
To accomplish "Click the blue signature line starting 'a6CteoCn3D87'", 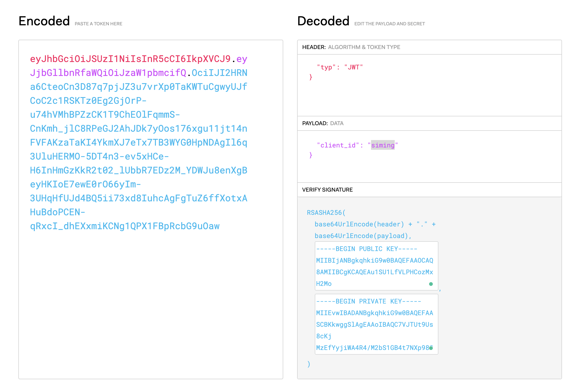I will tap(138, 87).
